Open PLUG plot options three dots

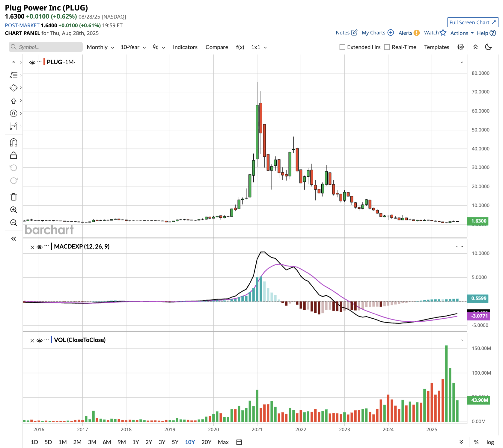pos(40,61)
